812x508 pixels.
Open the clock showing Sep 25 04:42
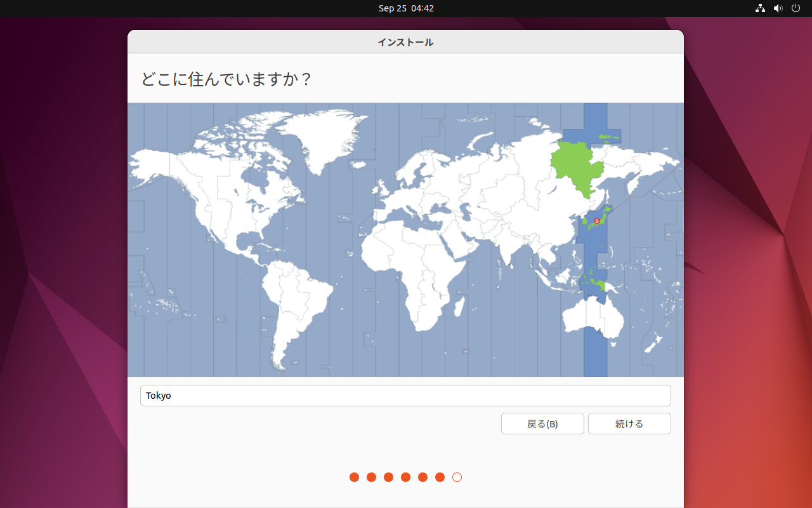click(x=406, y=8)
